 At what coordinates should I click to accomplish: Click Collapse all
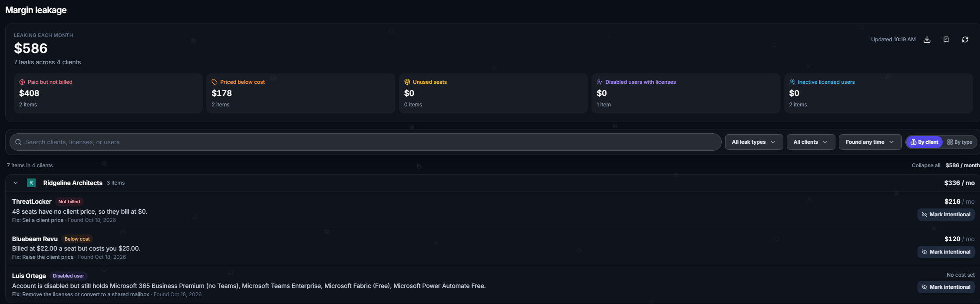point(926,165)
